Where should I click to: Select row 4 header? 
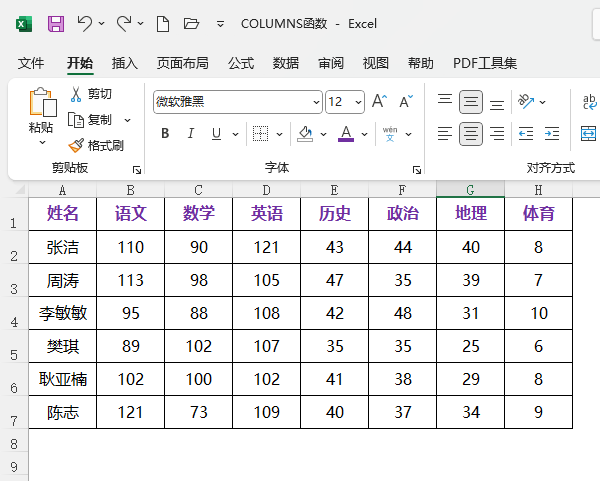click(14, 313)
